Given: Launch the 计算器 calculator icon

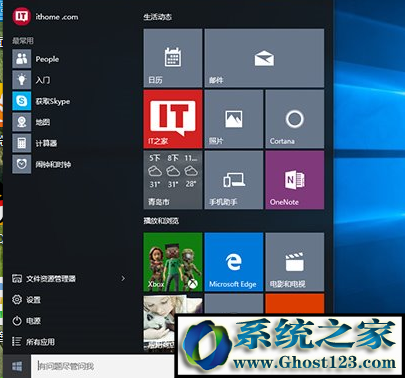Looking at the screenshot, I should click(22, 143).
